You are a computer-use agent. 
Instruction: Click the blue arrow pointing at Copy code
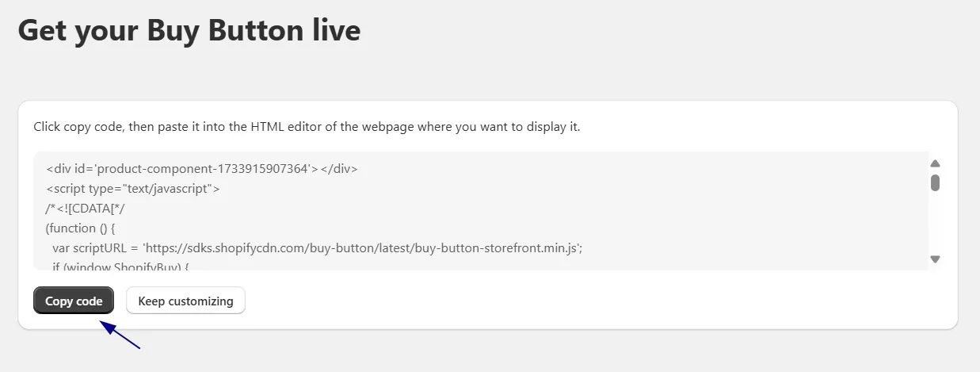tap(120, 333)
